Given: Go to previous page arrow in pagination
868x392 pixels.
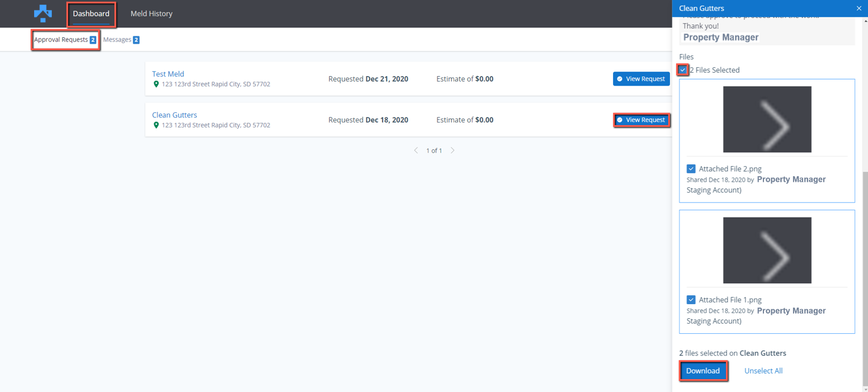Looking at the screenshot, I should (x=416, y=150).
